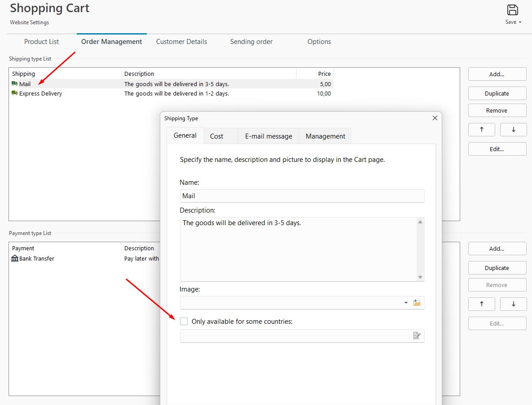Edit the selected shipping type

(497, 149)
